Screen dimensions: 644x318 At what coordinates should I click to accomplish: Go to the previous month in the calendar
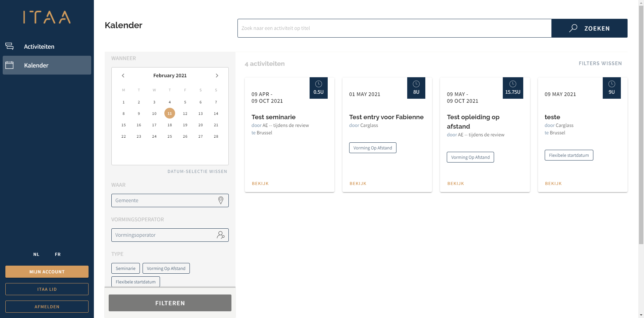coord(123,76)
